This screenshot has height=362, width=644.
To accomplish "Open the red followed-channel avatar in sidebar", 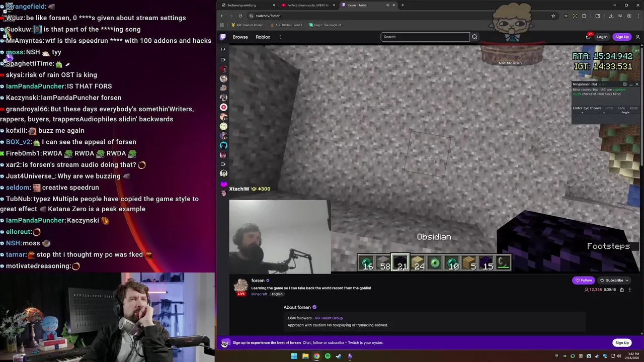I will [x=223, y=107].
